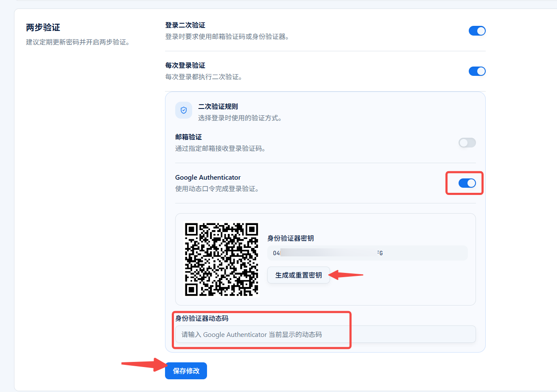Image resolution: width=557 pixels, height=392 pixels.
Task: Click the 两步验证 section heading
Action: (43, 28)
